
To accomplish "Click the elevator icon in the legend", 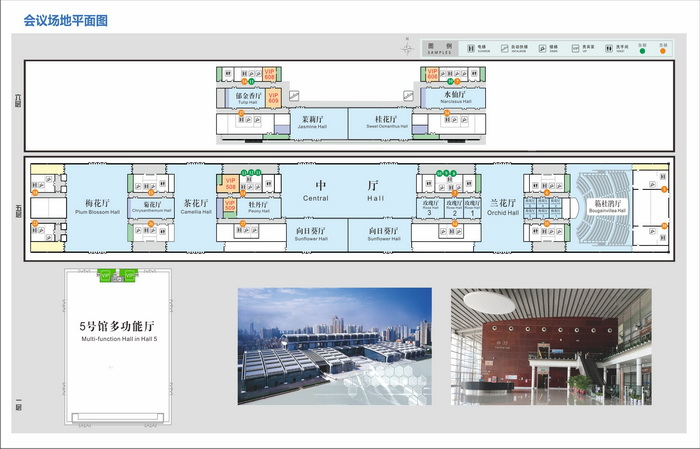I will (471, 48).
